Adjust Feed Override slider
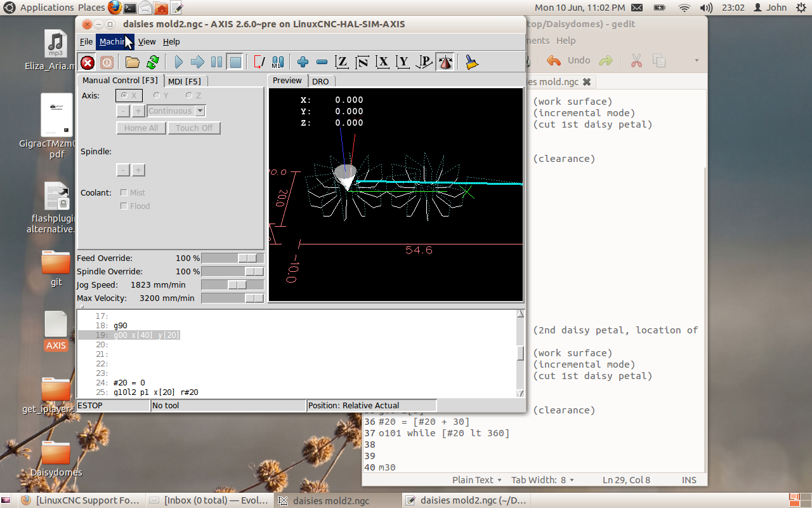The height and width of the screenshot is (508, 812). [x=232, y=258]
